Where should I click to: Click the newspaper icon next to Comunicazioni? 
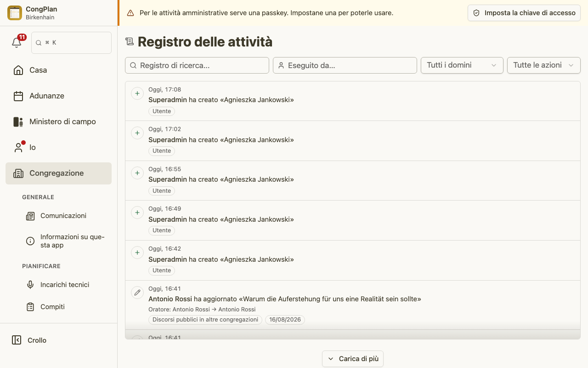click(x=30, y=216)
